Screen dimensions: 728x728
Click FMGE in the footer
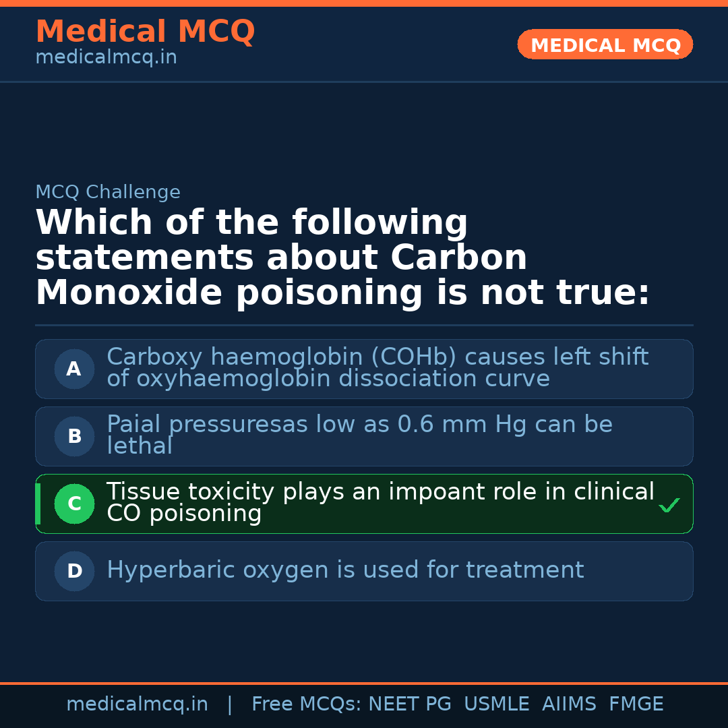[x=636, y=704]
